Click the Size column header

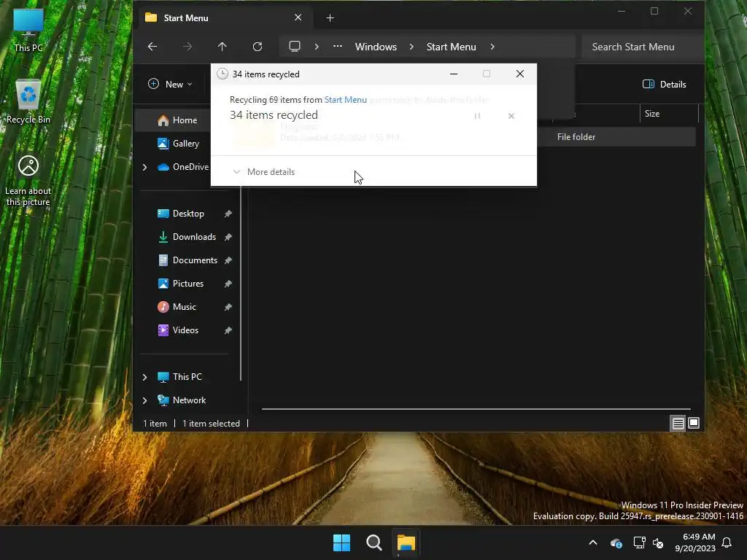(x=669, y=114)
